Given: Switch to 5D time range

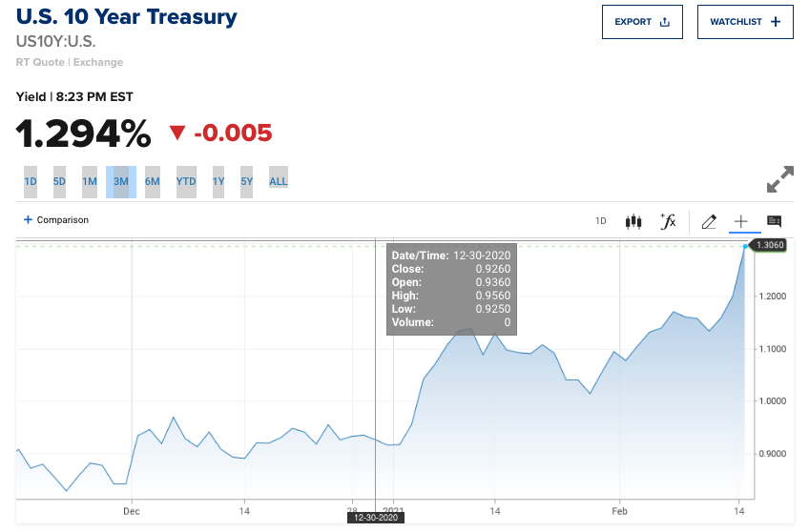Looking at the screenshot, I should (59, 181).
